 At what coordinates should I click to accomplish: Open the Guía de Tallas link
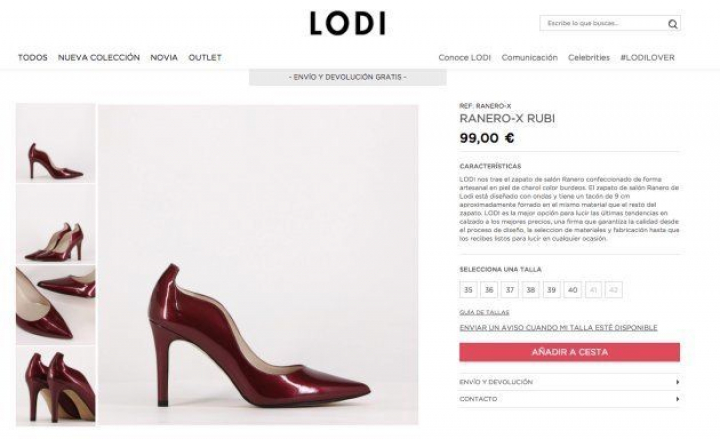[x=484, y=313]
